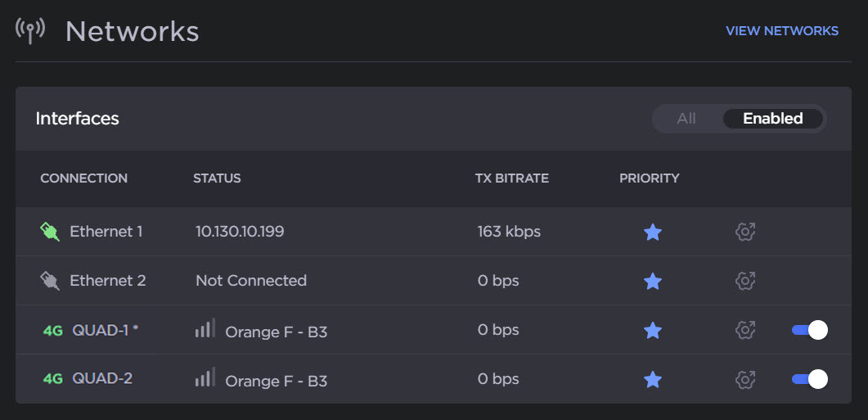Disable the QUAD-1 modem toggle
This screenshot has width=868, height=420.
(809, 330)
